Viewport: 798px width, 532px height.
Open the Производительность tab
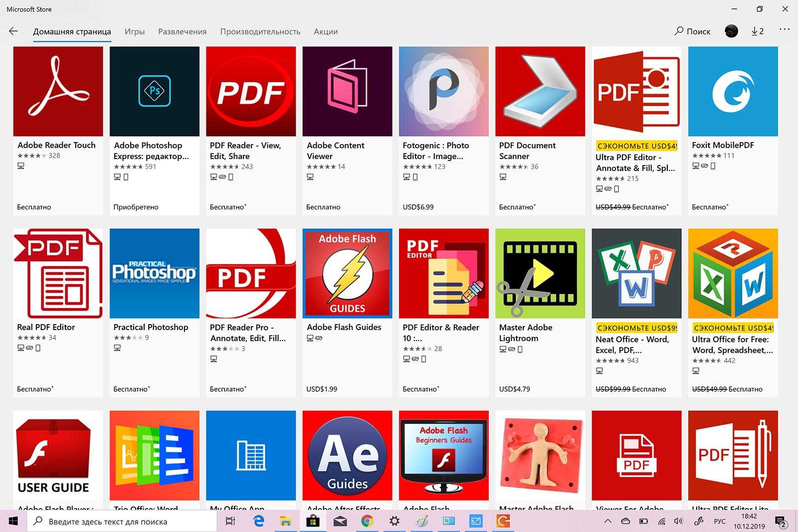point(260,31)
